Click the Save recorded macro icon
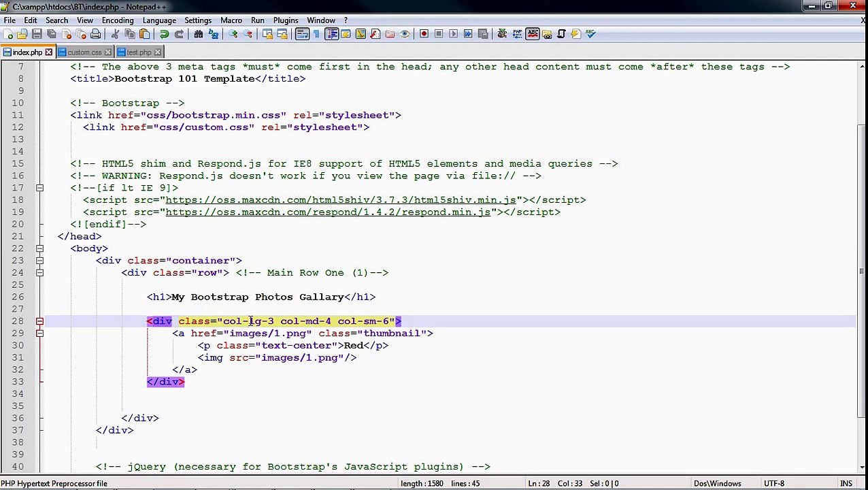This screenshot has height=490, width=868. (x=483, y=34)
